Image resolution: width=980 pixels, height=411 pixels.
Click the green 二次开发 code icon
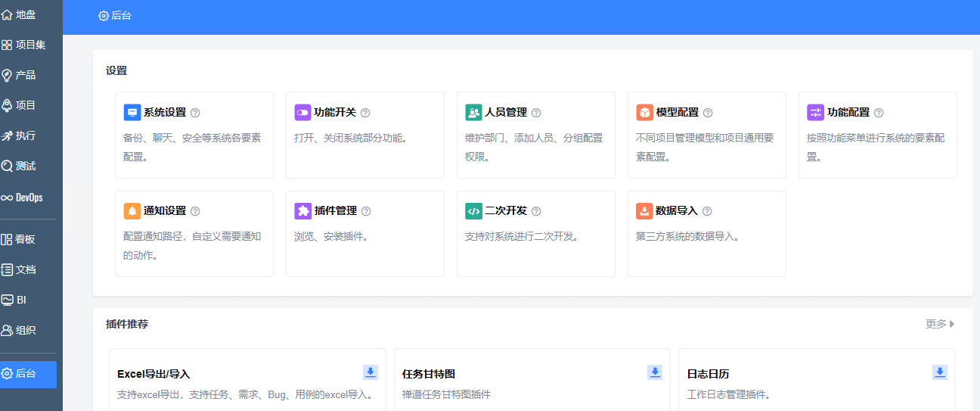tap(473, 210)
